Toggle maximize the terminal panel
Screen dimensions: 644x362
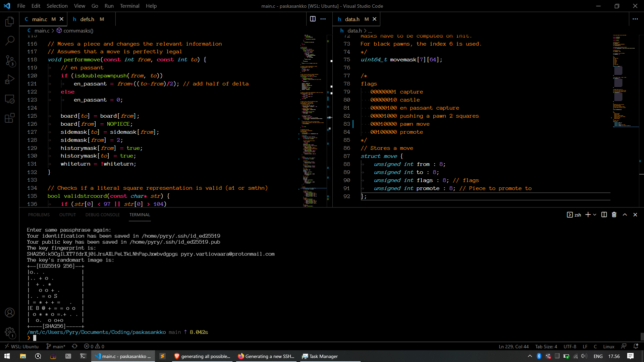(x=625, y=215)
